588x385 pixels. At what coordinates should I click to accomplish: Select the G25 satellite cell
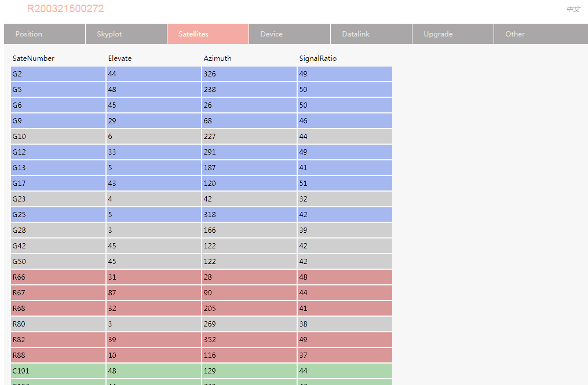point(58,214)
